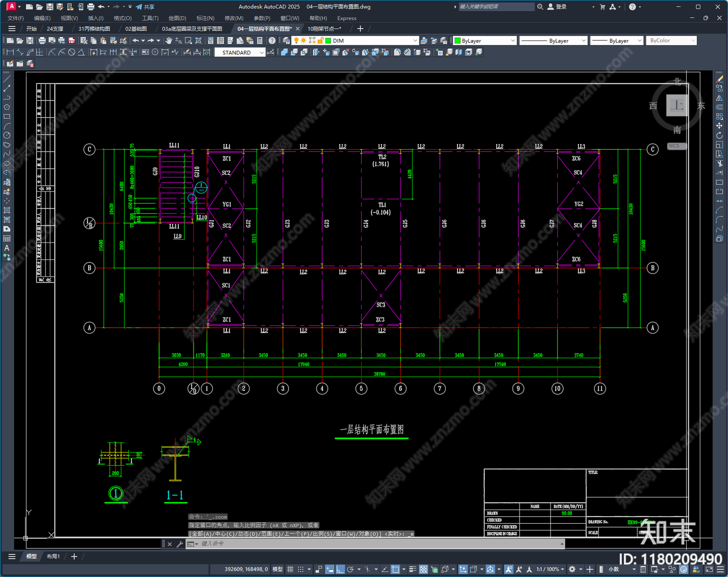
Task: Toggle grid display in status bar
Action: tap(290, 569)
